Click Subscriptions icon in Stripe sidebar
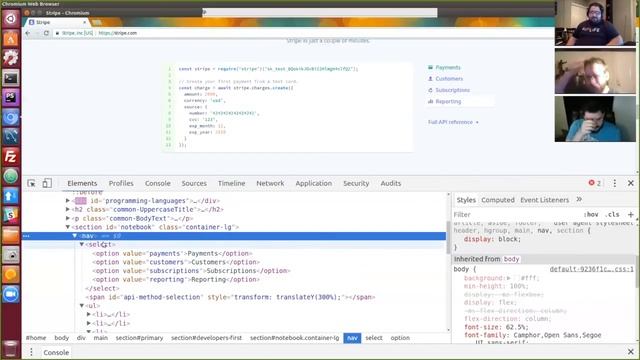This screenshot has height=360, width=640. coord(430,90)
